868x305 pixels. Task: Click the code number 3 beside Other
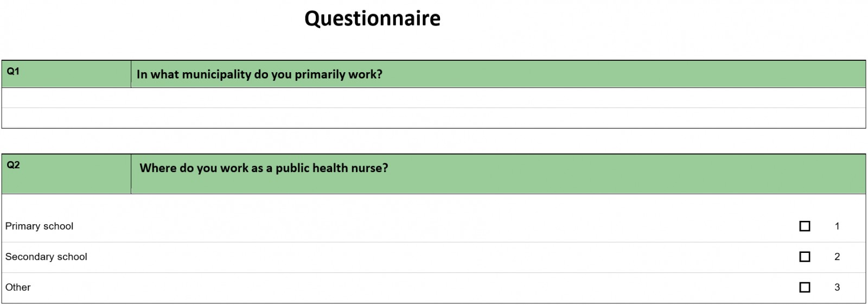coord(837,287)
